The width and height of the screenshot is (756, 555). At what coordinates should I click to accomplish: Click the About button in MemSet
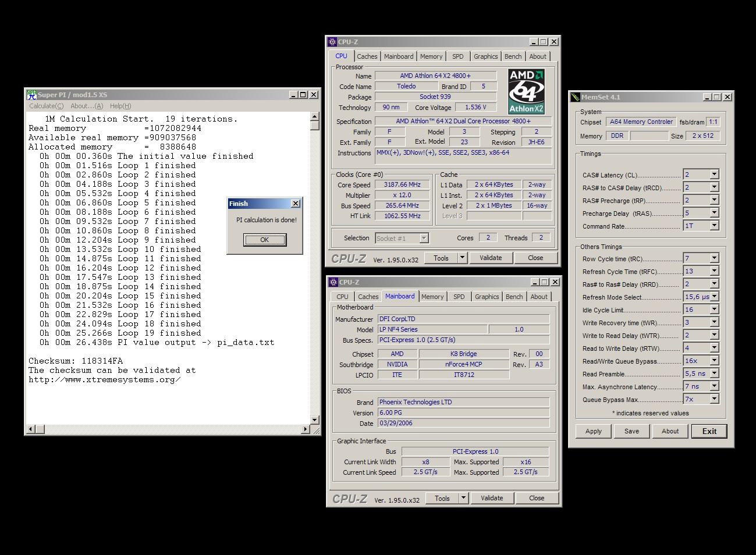pyautogui.click(x=670, y=431)
